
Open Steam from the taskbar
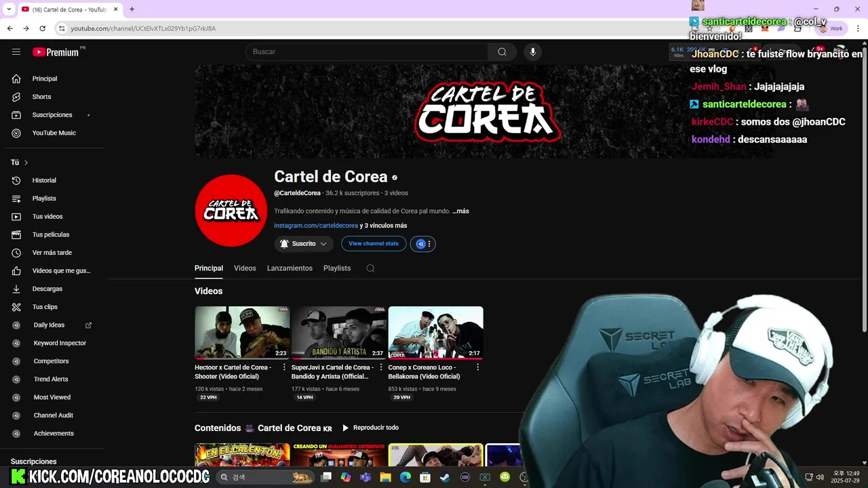tap(444, 477)
